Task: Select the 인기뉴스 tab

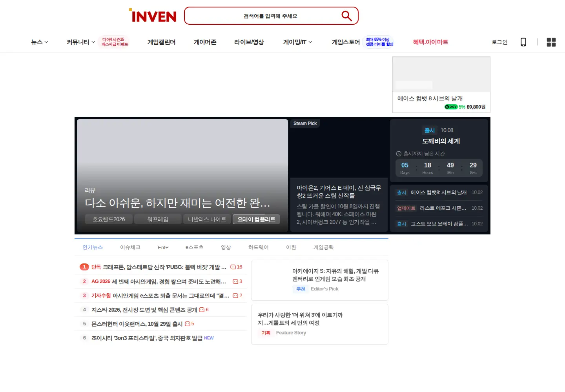Action: tap(93, 247)
